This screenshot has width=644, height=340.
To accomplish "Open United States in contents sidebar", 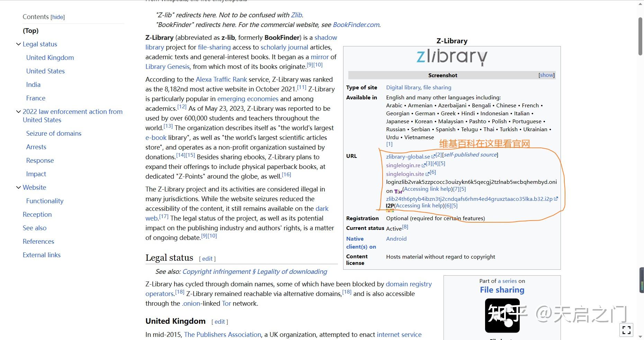I will coord(45,71).
